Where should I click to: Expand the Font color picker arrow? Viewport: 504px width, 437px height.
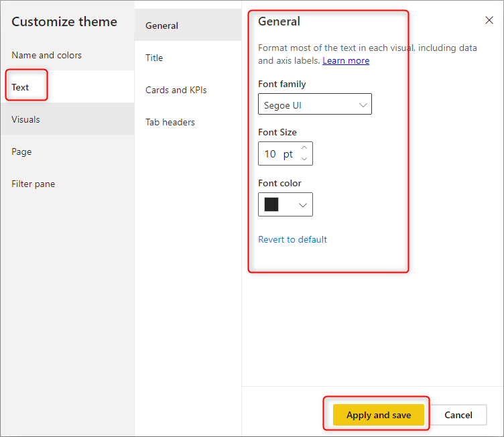tap(303, 205)
